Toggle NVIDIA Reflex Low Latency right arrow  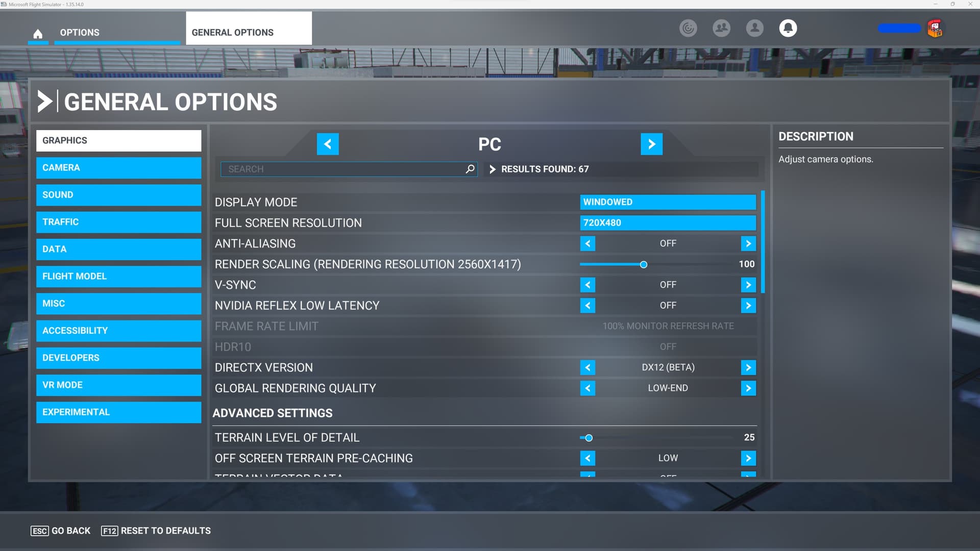click(x=748, y=306)
